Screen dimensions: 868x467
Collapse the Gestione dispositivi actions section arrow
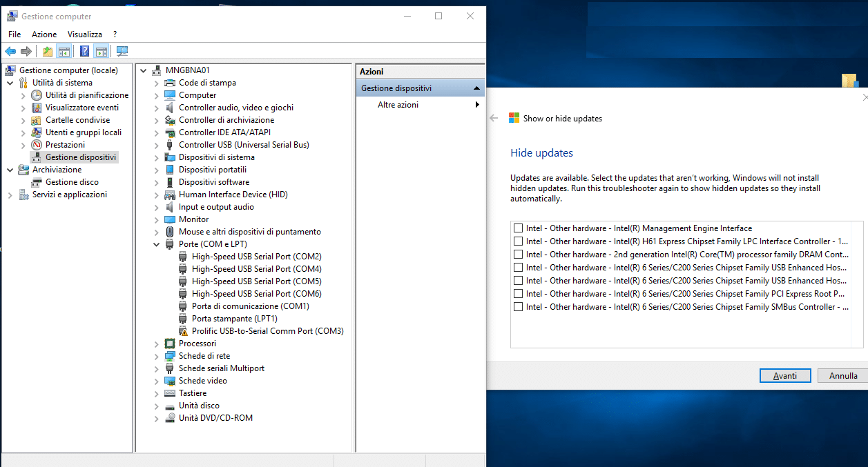pos(476,88)
